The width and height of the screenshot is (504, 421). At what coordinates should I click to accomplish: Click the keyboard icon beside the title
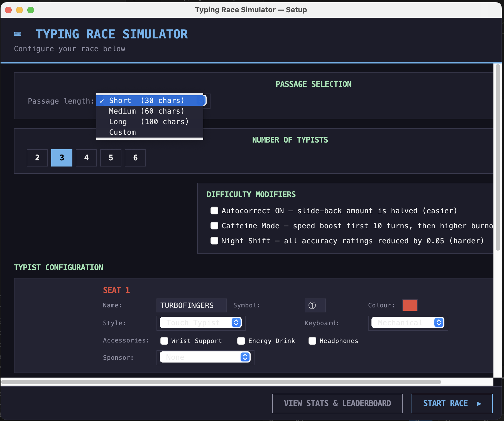pos(18,34)
